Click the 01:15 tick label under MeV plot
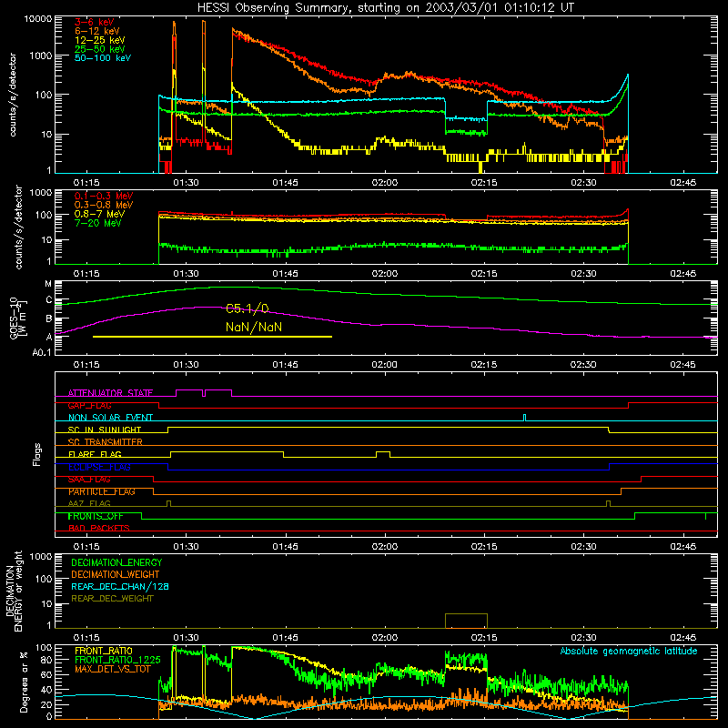This screenshot has height=728, width=728. click(x=86, y=274)
